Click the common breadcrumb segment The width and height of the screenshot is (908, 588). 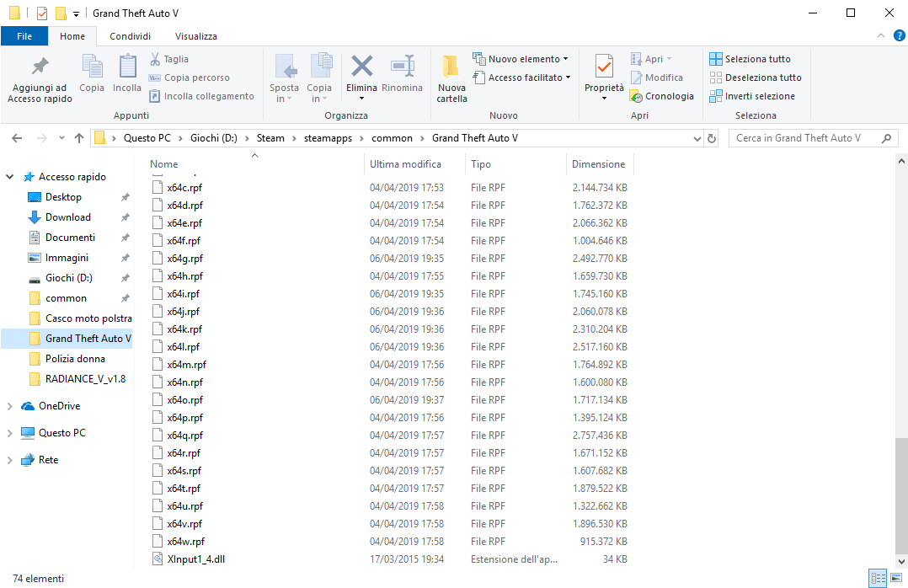pyautogui.click(x=392, y=138)
